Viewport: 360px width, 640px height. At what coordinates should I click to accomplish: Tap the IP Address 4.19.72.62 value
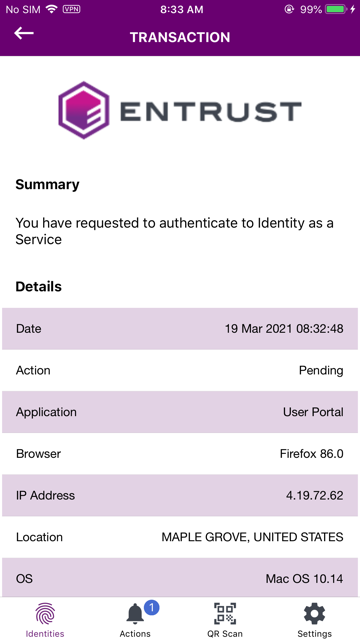coord(314,496)
